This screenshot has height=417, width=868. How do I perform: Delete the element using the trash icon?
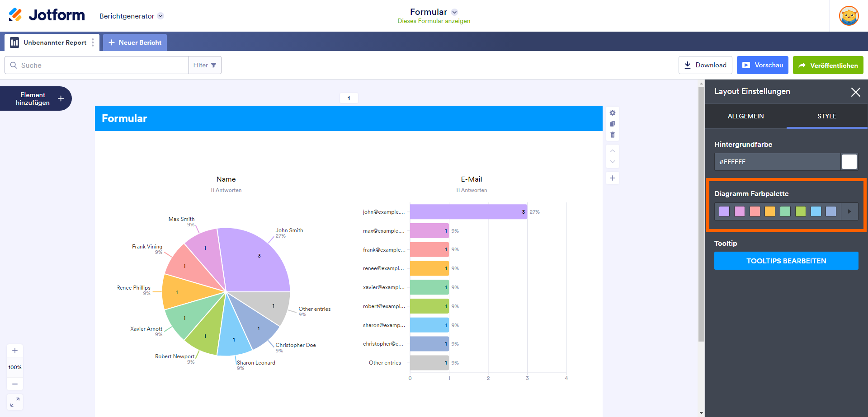[x=612, y=135]
